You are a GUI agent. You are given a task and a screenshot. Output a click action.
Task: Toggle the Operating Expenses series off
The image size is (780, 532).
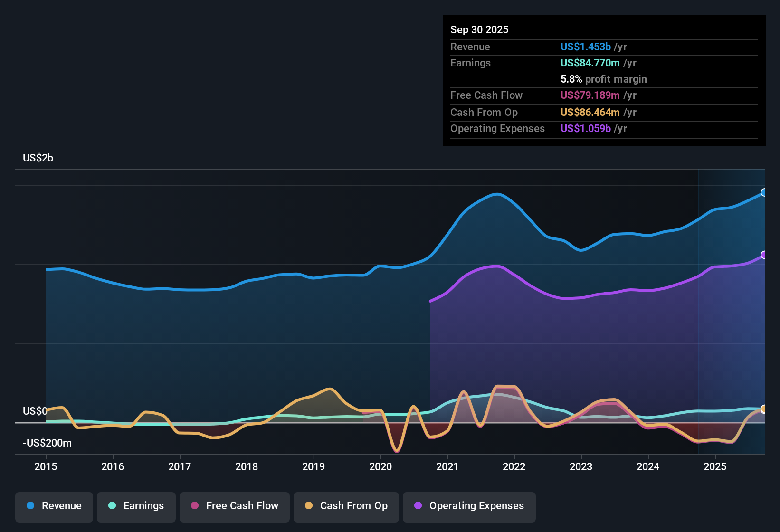[469, 506]
